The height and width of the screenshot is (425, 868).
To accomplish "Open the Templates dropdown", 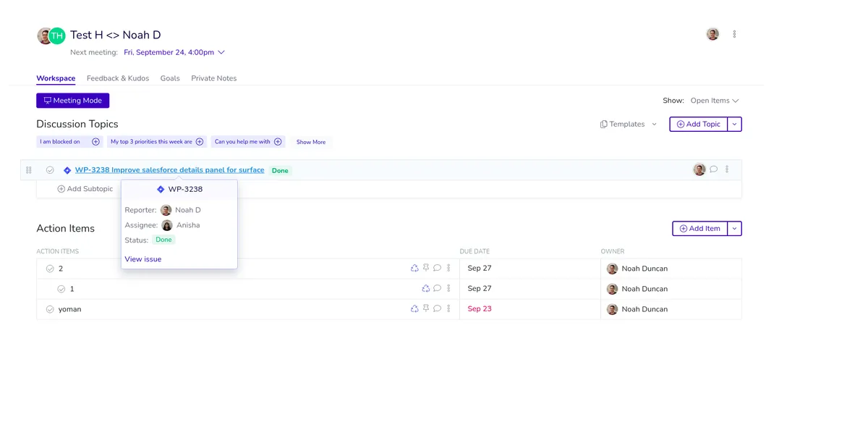I will click(x=629, y=124).
